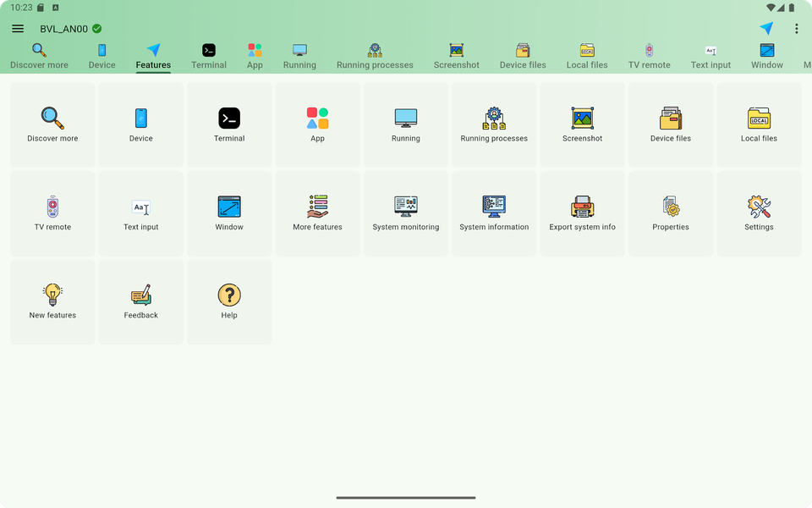Open the Help feature

coord(228,301)
